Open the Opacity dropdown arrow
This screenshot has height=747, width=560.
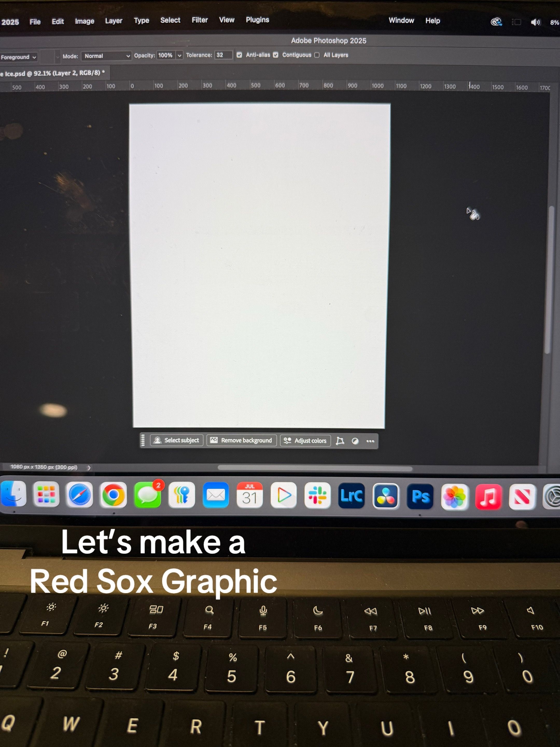point(179,56)
